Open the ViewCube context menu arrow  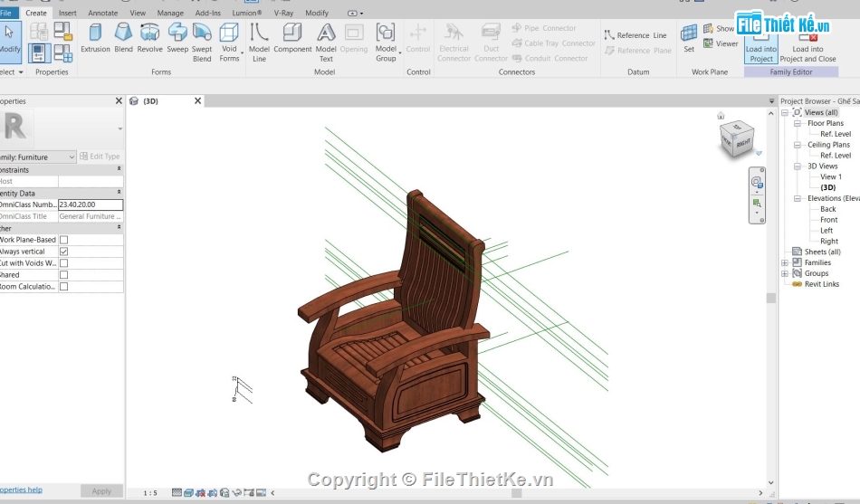[760, 154]
